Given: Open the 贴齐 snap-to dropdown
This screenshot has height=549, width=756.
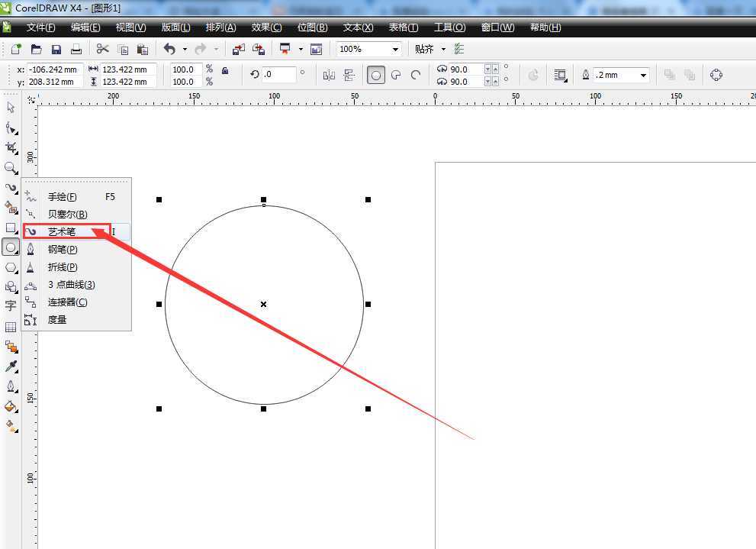Looking at the screenshot, I should click(430, 49).
